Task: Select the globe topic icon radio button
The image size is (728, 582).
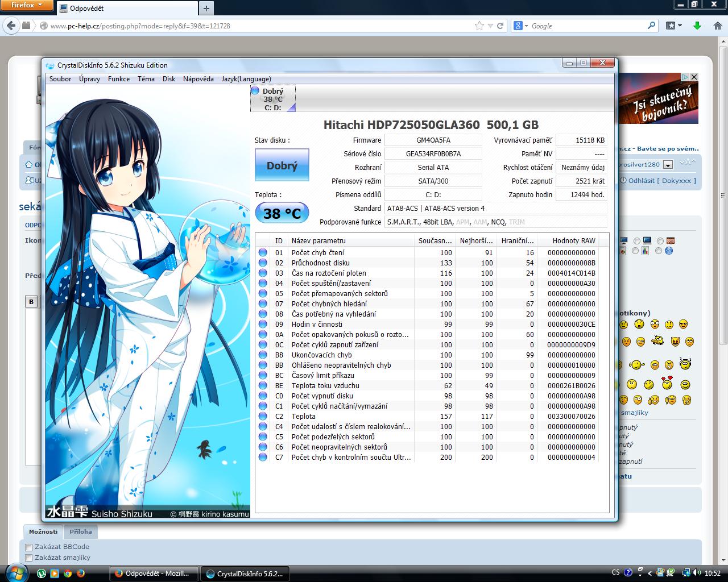Action: pos(659,251)
